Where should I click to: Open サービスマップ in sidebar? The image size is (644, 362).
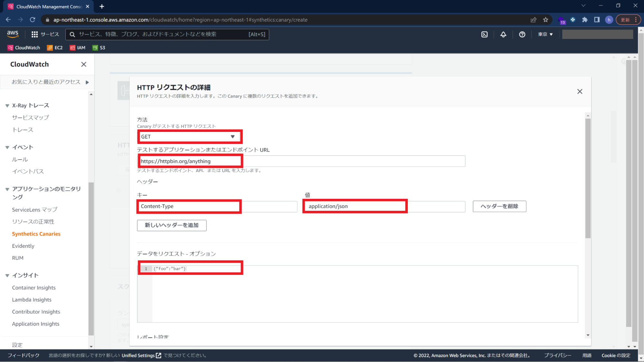pos(31,117)
